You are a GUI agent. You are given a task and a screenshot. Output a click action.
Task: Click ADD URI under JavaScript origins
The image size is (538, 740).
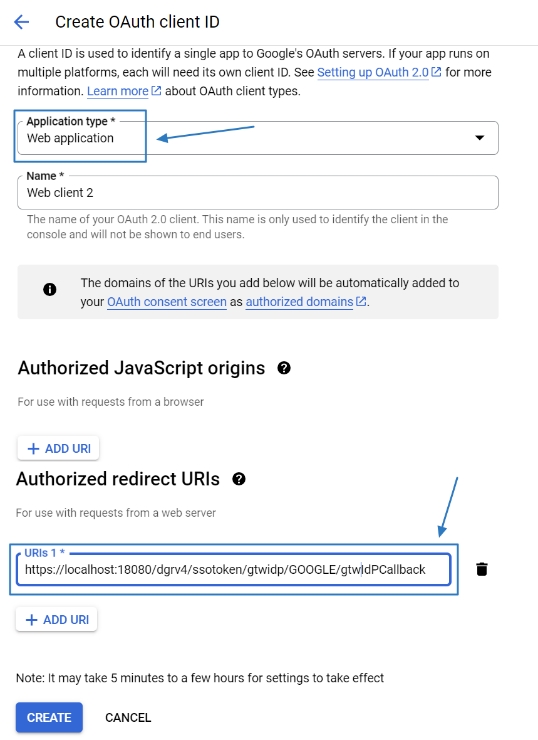[59, 448]
